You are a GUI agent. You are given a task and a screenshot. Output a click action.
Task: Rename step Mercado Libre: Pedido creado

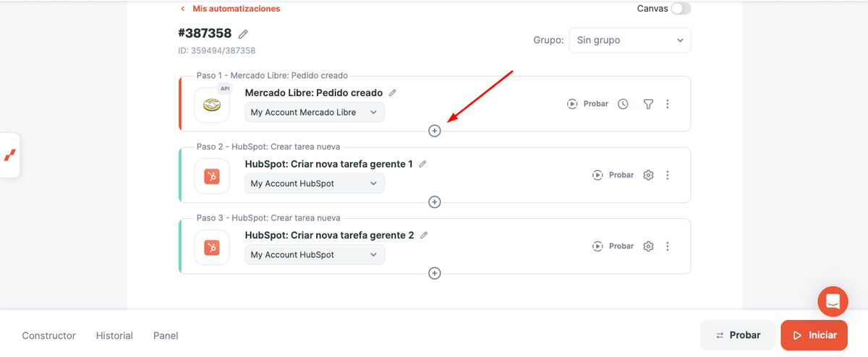[x=393, y=93]
